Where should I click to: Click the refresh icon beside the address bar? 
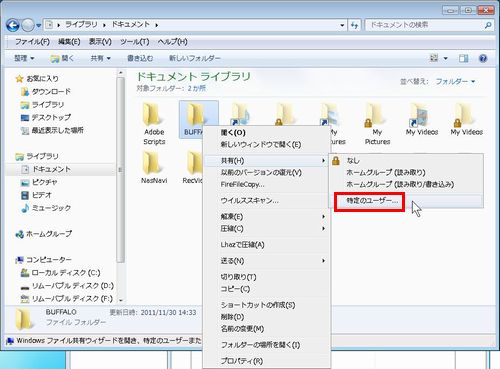(x=354, y=25)
